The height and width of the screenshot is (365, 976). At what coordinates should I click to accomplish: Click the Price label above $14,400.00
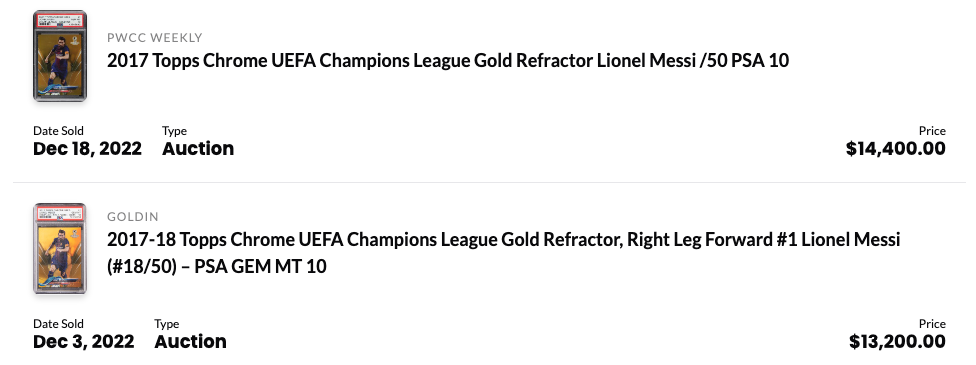click(932, 131)
